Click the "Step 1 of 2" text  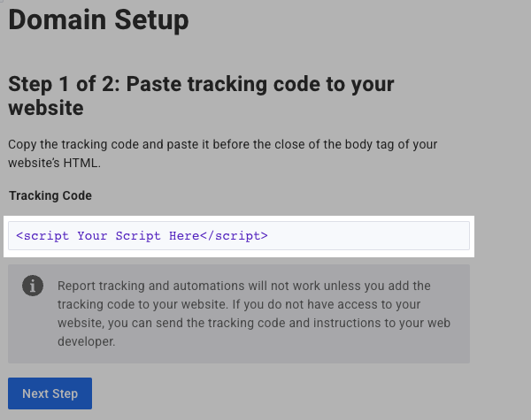pyautogui.click(x=63, y=85)
